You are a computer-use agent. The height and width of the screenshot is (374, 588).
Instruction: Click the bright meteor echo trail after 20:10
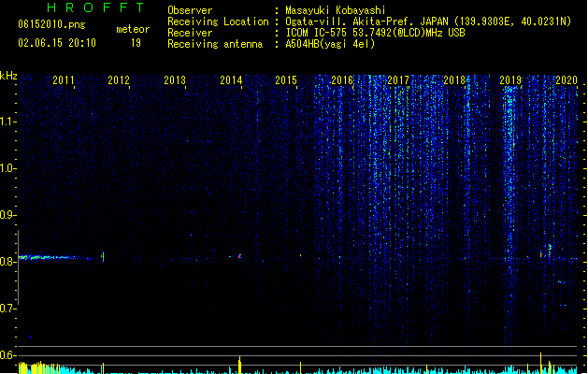tap(47, 257)
